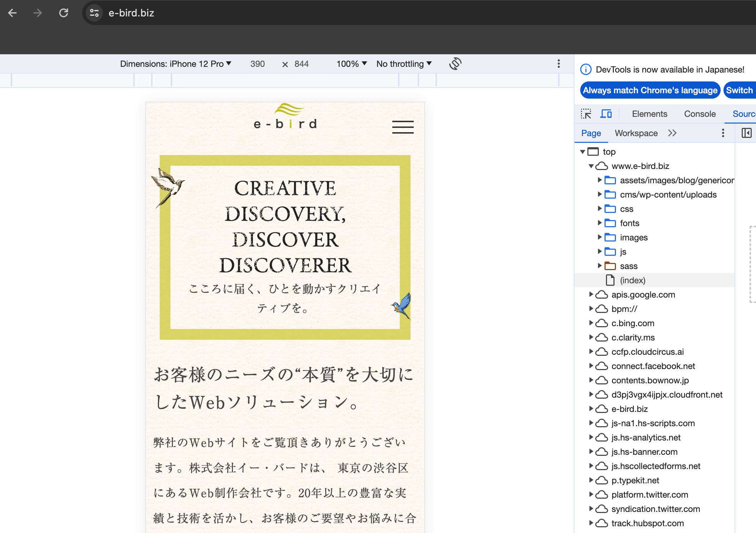The image size is (756, 533).
Task: Switch to the Console tab
Action: [700, 114]
